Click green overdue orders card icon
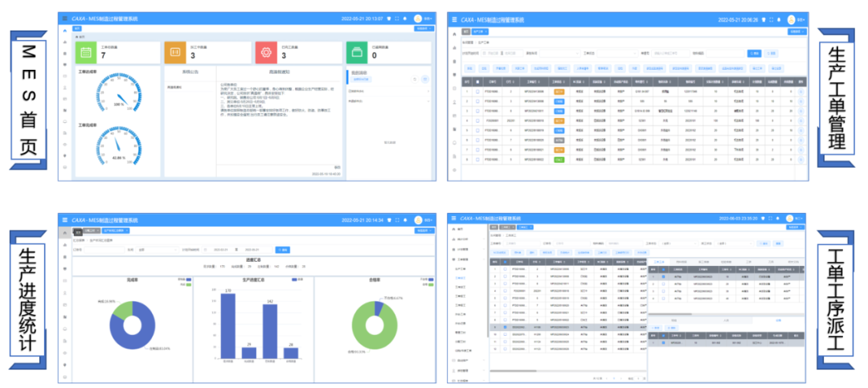 358,52
